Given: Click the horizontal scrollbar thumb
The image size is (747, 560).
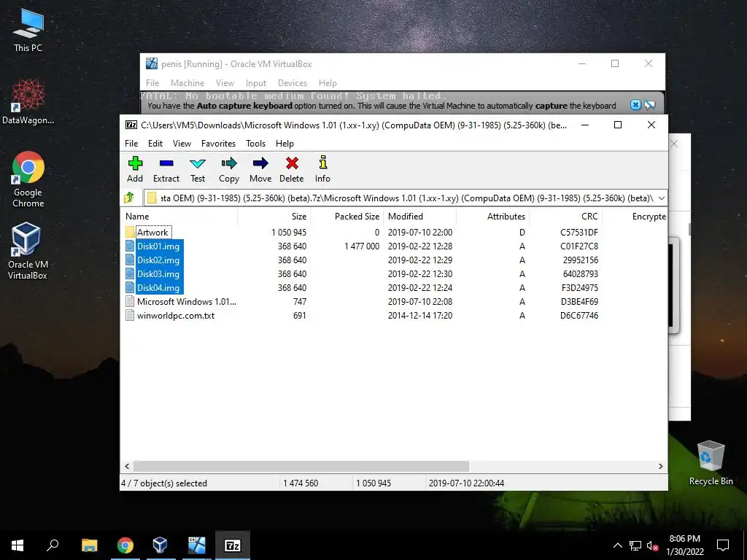Looking at the screenshot, I should tap(301, 466).
